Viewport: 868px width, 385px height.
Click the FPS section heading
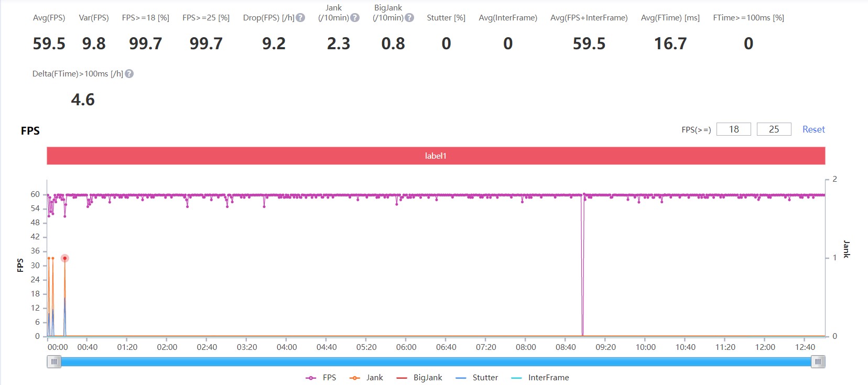[30, 131]
